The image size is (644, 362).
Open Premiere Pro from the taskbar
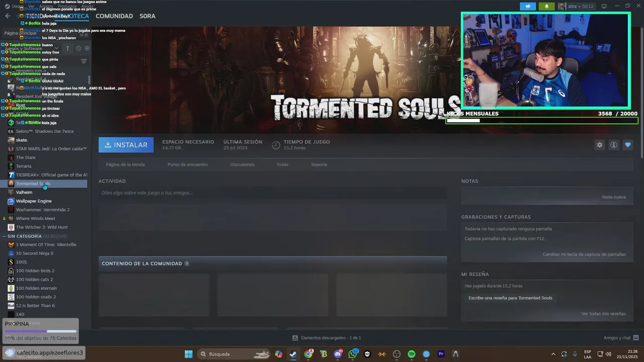coord(441,354)
